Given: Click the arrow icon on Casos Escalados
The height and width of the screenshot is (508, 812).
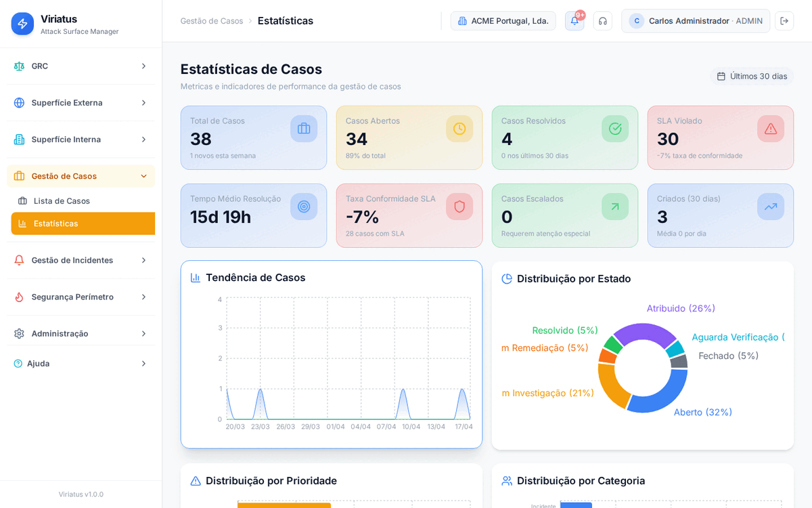Looking at the screenshot, I should [x=615, y=207].
